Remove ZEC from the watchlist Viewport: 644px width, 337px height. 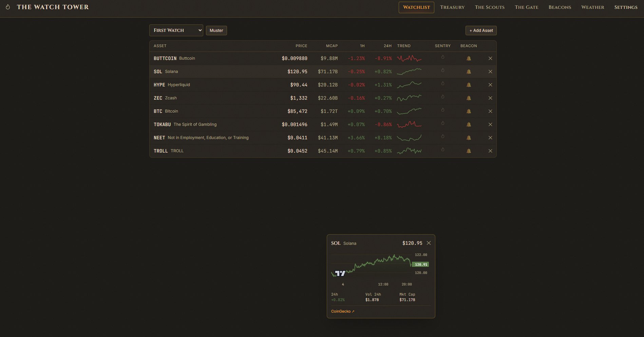pos(490,98)
